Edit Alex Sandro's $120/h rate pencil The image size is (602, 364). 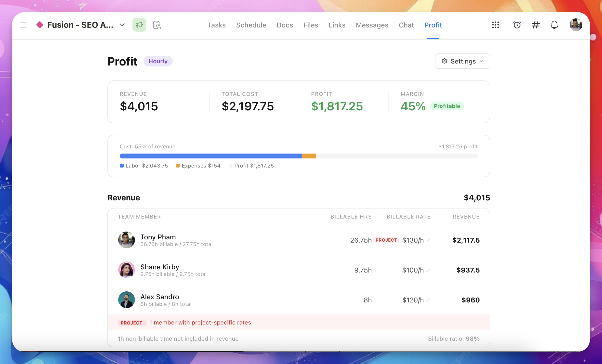[428, 300]
